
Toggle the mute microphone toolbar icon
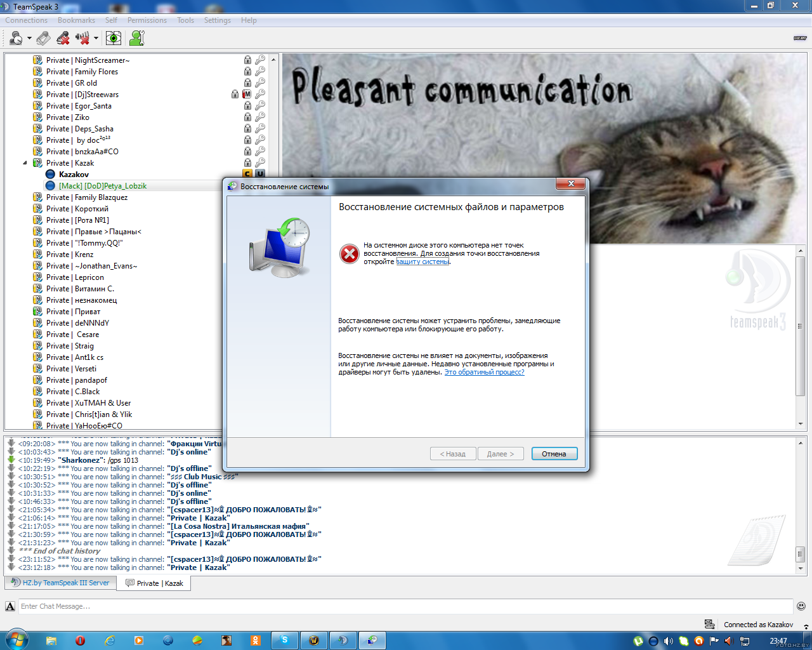click(63, 38)
